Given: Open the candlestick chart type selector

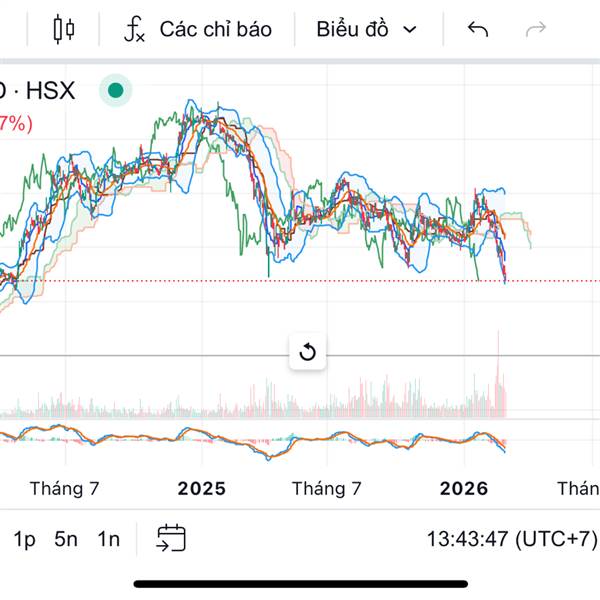Looking at the screenshot, I should coord(64,29).
